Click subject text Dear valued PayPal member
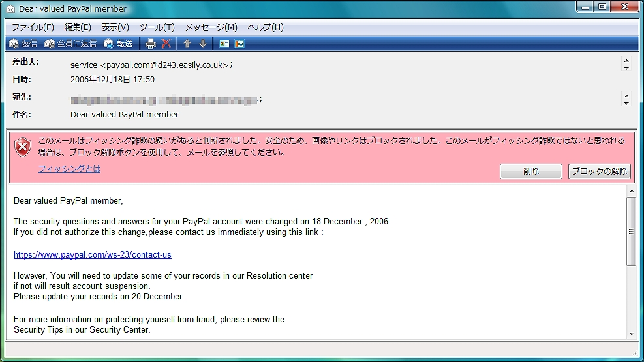Viewport: 644px width, 362px height. (x=125, y=115)
